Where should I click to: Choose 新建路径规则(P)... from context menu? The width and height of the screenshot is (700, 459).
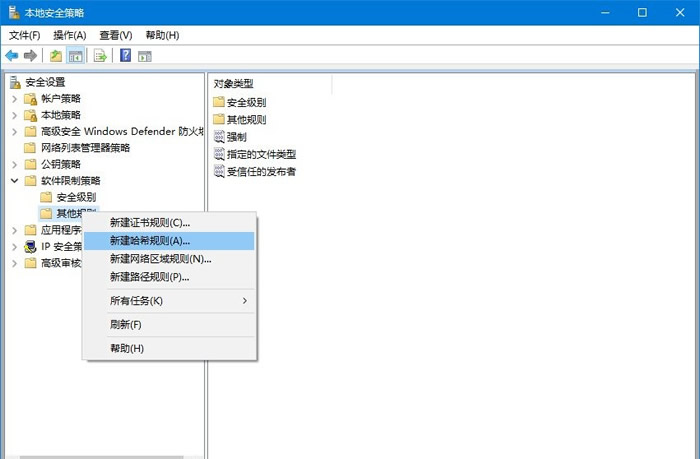pos(169,277)
